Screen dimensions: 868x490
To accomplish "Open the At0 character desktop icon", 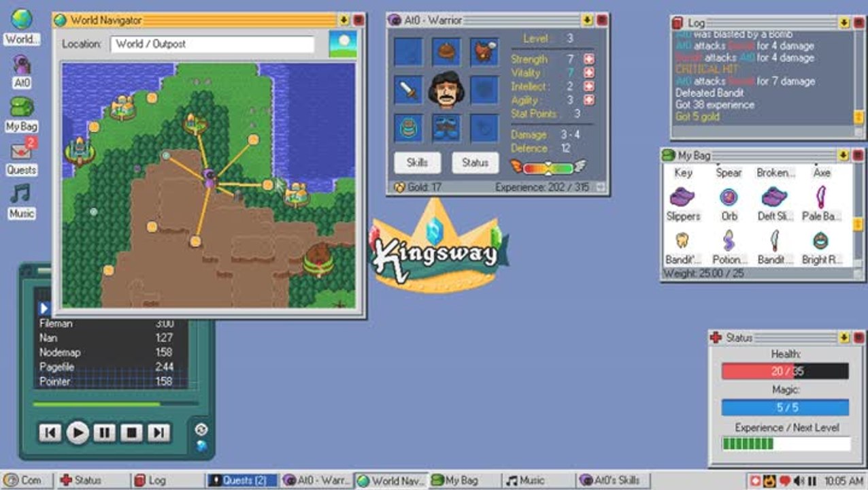I will pos(22,71).
